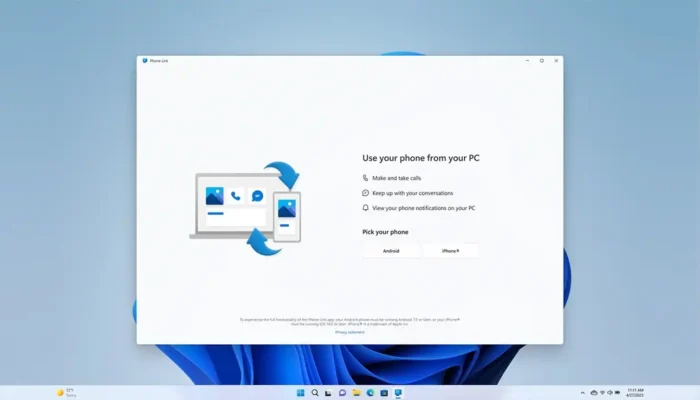Click the OneDrive cloud tray icon
700x400 pixels.
pyautogui.click(x=594, y=393)
